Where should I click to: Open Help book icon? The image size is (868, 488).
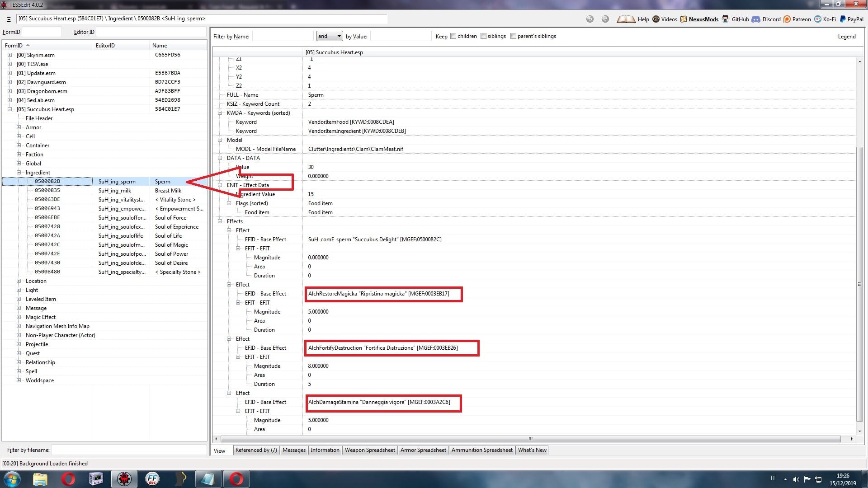coord(626,19)
